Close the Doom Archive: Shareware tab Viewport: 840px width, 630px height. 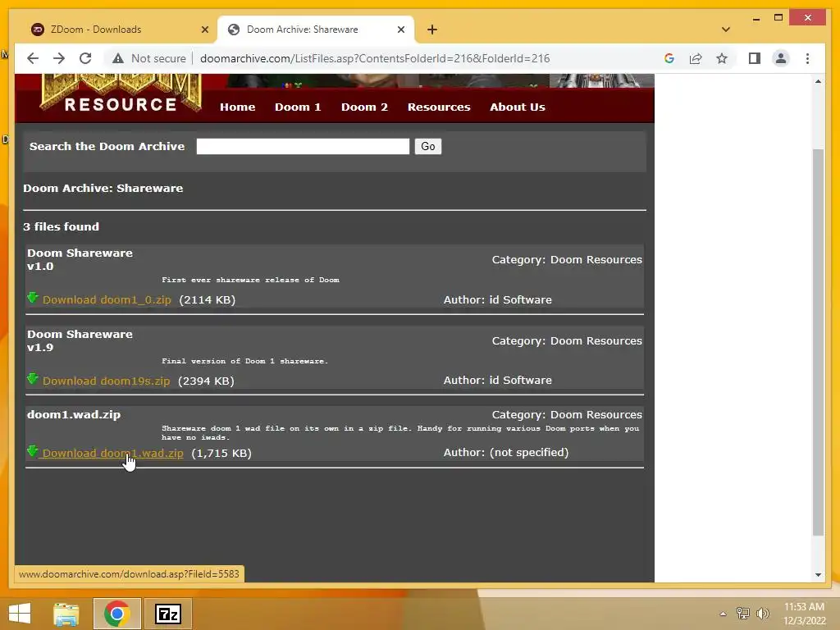[400, 30]
